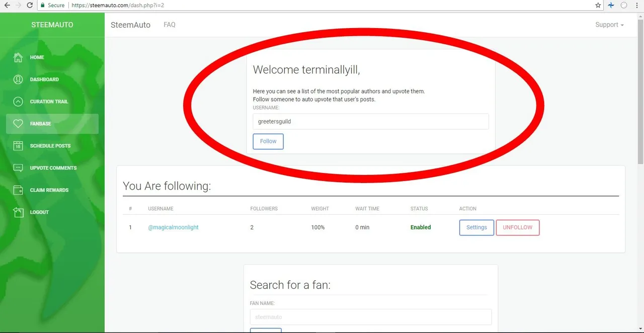The width and height of the screenshot is (644, 333).
Task: Click the STEEMAUTO sidebar title
Action: (52, 25)
